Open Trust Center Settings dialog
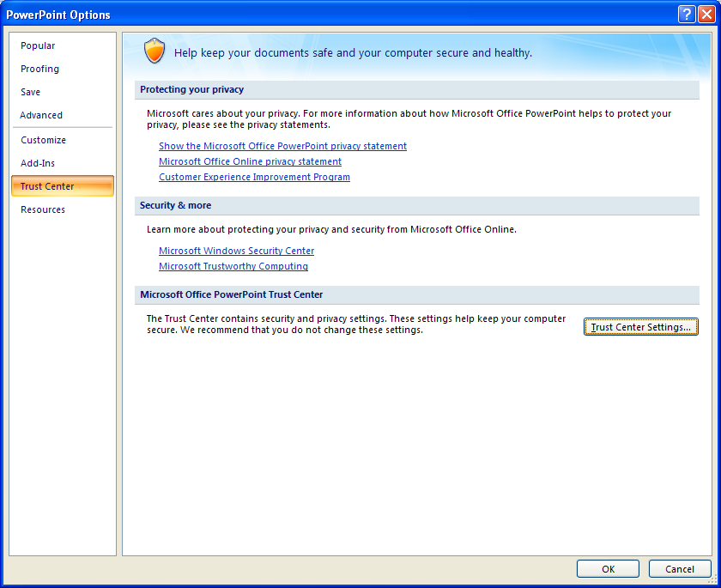721x588 pixels. [x=640, y=327]
